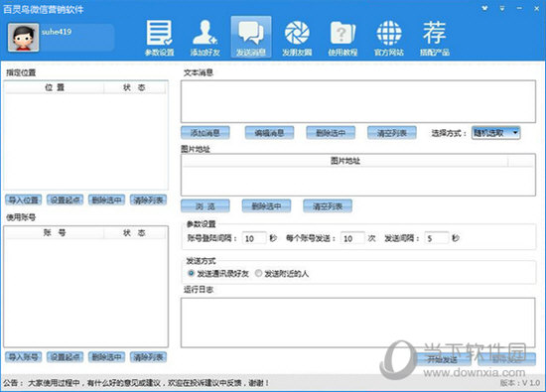Click 导入位置 import location button

coord(24,199)
